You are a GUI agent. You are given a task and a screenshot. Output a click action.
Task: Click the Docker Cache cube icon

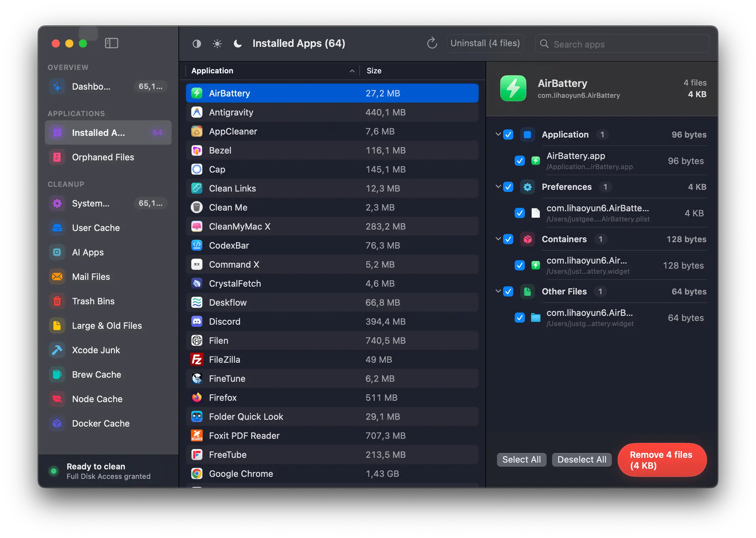point(57,423)
